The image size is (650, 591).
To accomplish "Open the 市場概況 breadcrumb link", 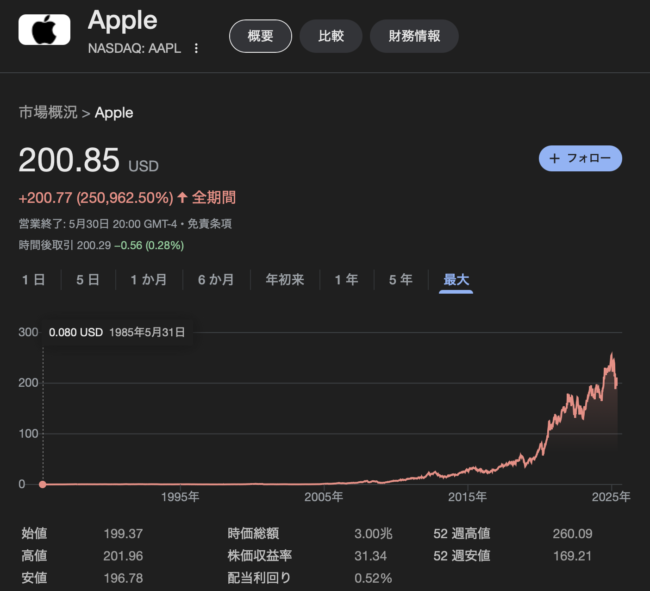I will click(x=48, y=112).
